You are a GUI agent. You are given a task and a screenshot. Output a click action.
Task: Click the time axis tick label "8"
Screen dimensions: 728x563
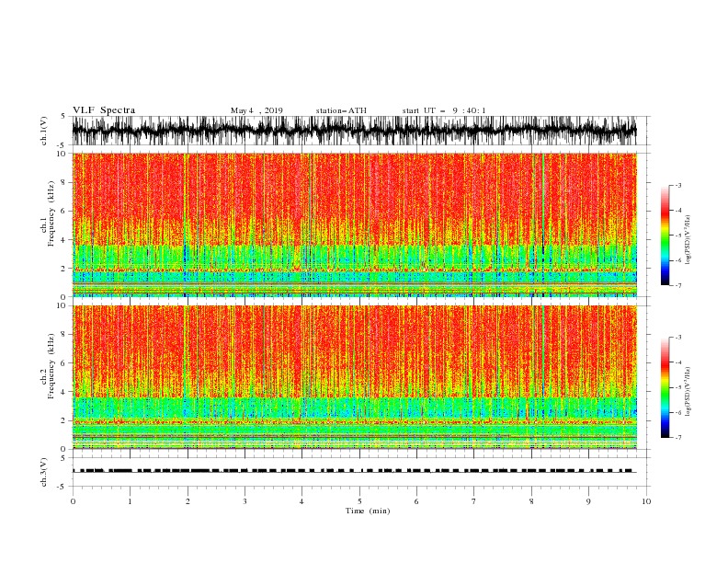(x=531, y=501)
